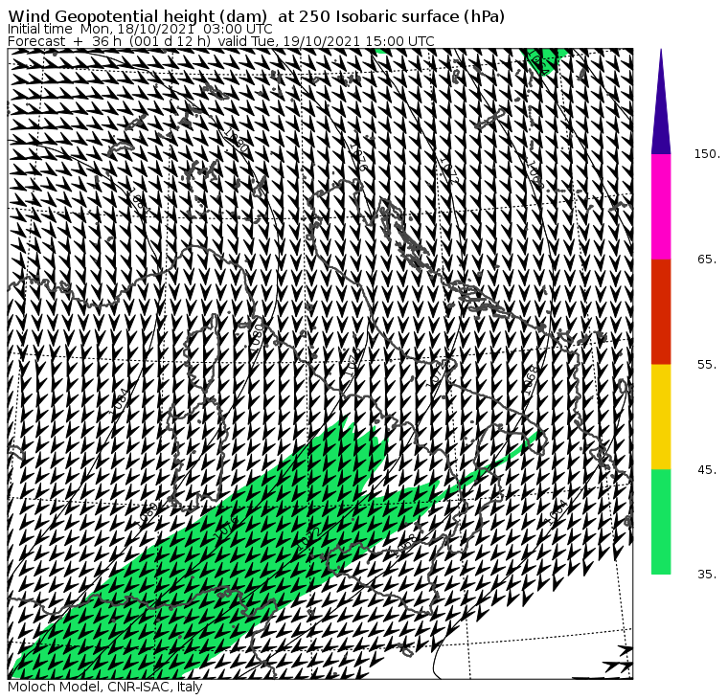Click the green 35–45 color band

point(661,521)
